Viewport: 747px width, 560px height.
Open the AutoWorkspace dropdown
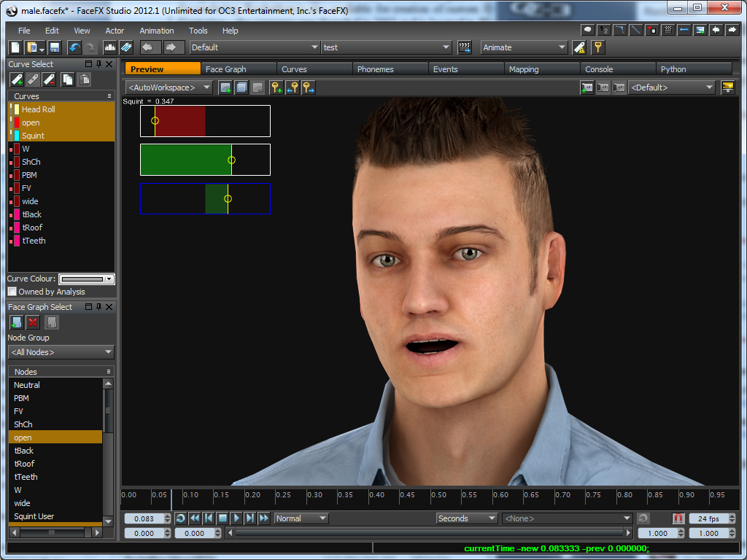click(x=169, y=87)
